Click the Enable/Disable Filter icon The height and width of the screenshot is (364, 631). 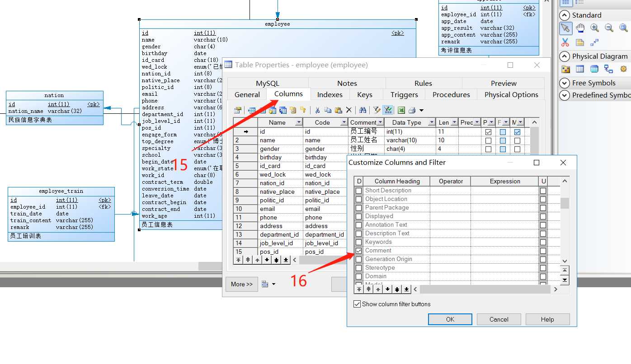coord(387,110)
